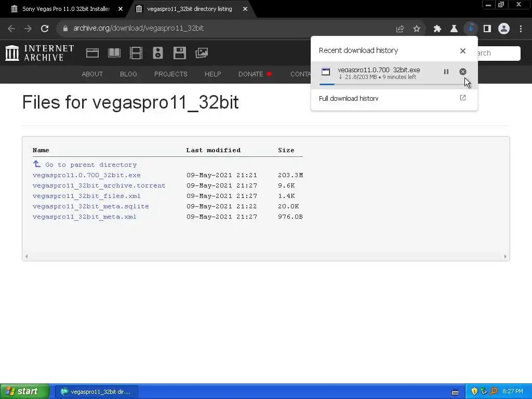Open the PROJECTS nav item
Screen dimensions: 532x399
(x=170, y=74)
